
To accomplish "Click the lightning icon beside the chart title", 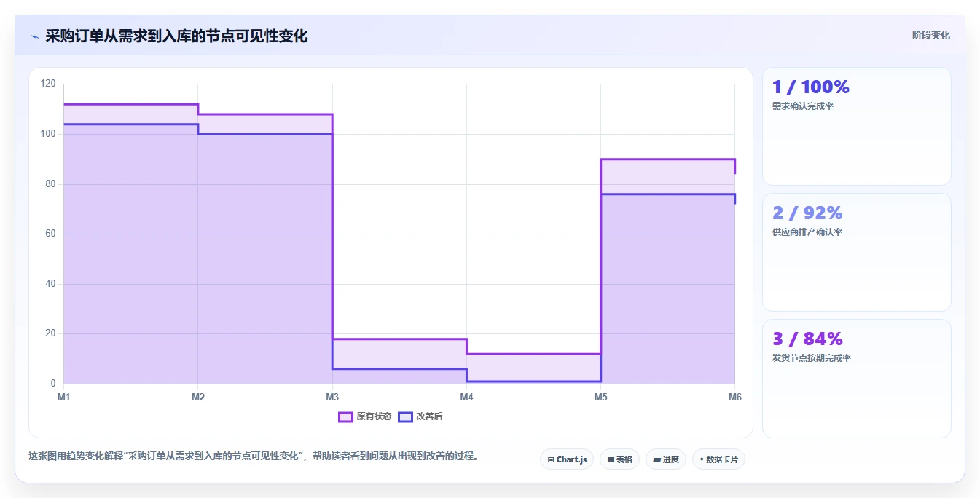I will [x=34, y=36].
